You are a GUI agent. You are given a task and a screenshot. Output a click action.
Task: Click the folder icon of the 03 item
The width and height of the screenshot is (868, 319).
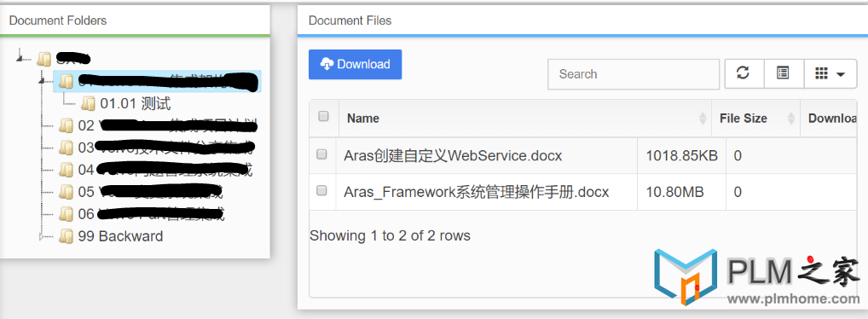point(66,148)
